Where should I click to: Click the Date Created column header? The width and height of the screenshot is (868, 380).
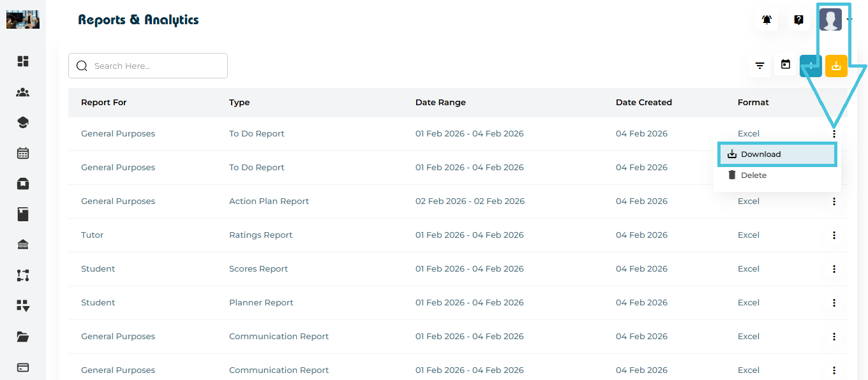pos(643,102)
